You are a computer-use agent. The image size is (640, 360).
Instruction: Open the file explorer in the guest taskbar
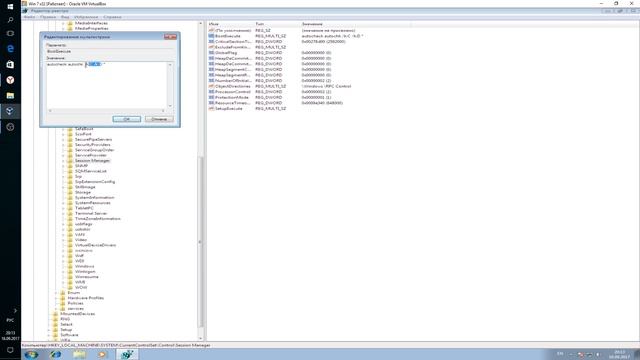tap(79, 354)
